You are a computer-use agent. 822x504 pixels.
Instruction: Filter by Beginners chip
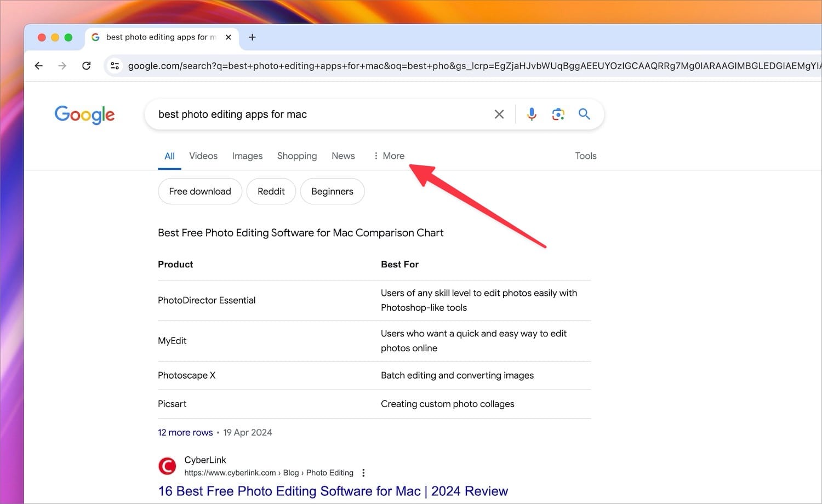332,191
